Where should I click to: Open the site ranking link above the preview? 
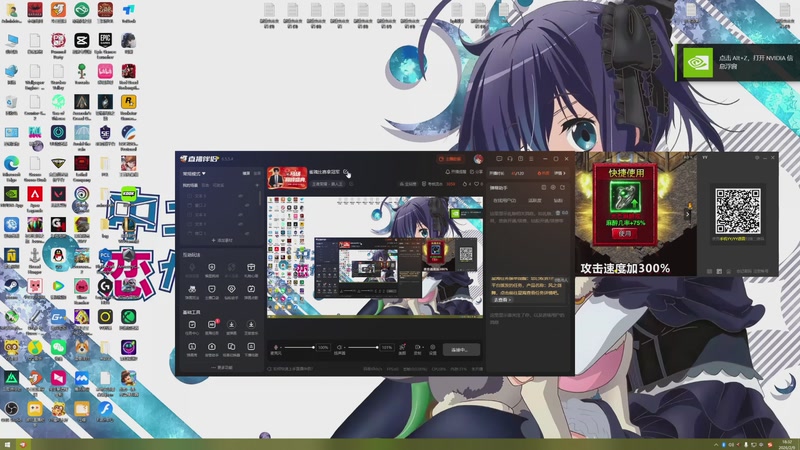click(x=408, y=184)
